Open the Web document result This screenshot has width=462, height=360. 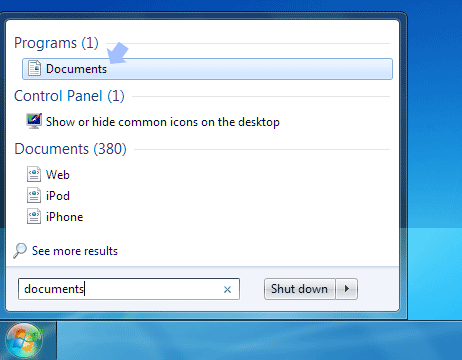(58, 175)
